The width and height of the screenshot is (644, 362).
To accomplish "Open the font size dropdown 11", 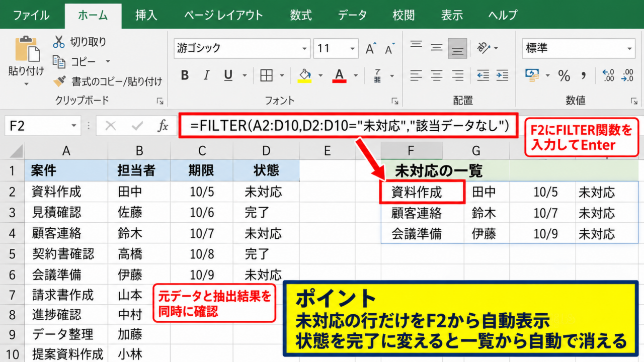I will click(x=352, y=49).
